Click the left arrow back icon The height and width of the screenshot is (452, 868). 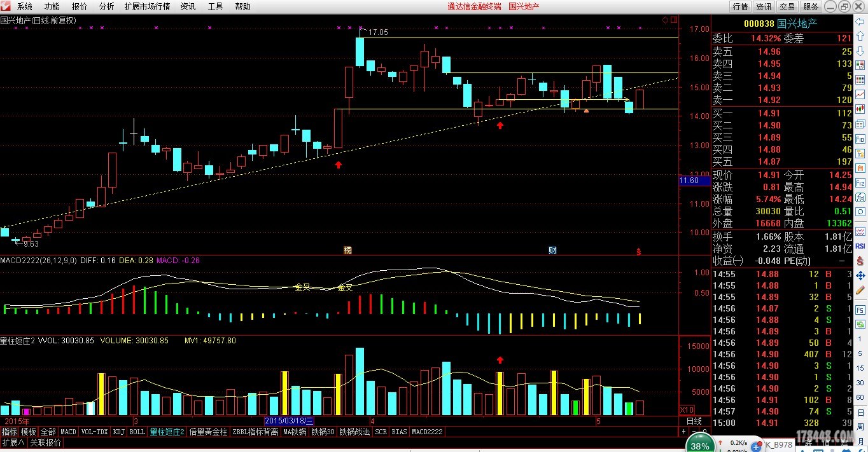859,22
